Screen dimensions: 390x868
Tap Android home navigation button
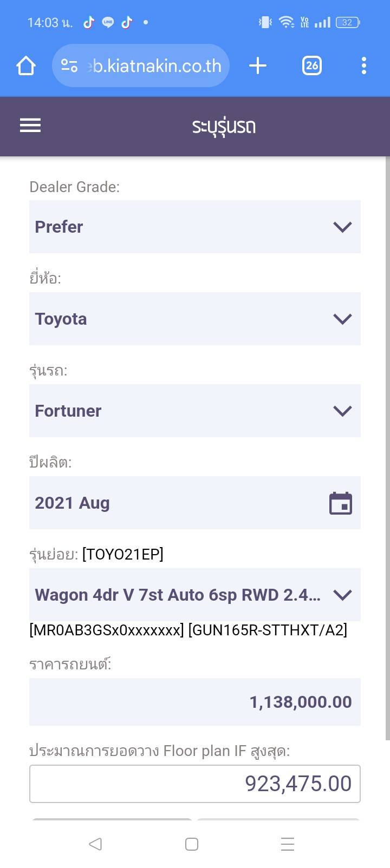(x=192, y=844)
